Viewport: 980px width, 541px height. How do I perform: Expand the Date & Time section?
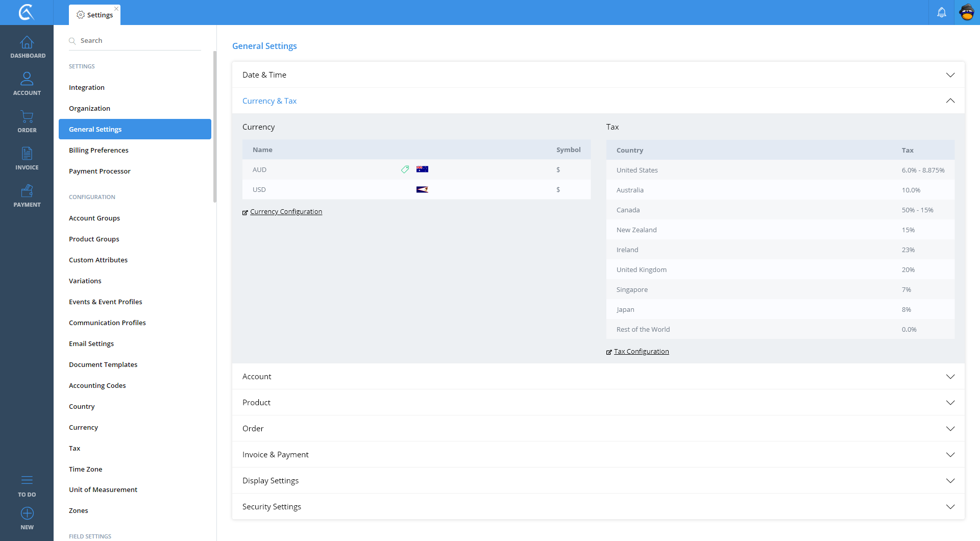950,75
